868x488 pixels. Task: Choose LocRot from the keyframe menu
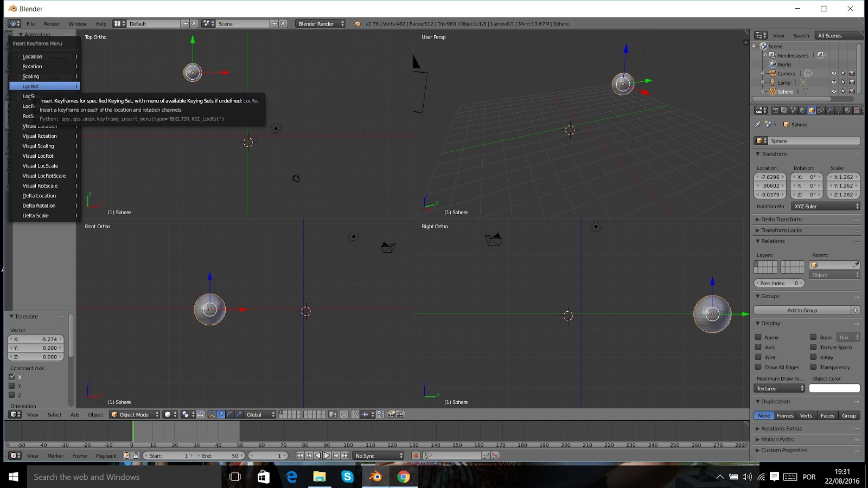coord(31,86)
